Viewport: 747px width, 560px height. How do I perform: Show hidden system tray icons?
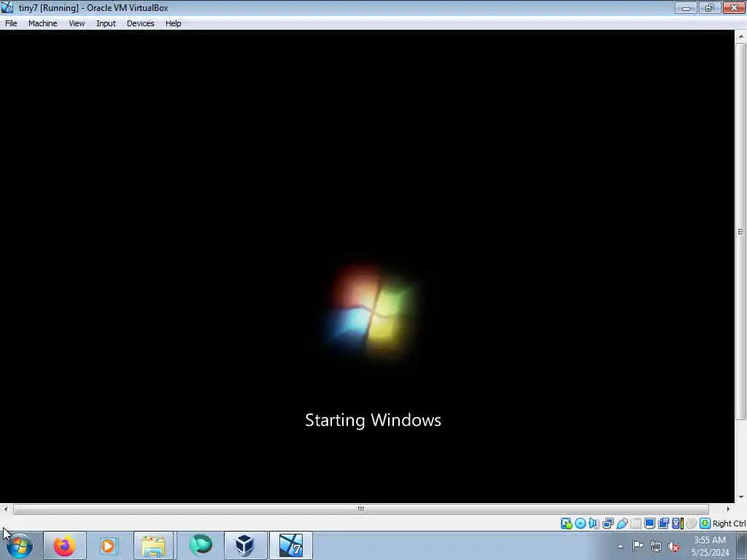[620, 546]
